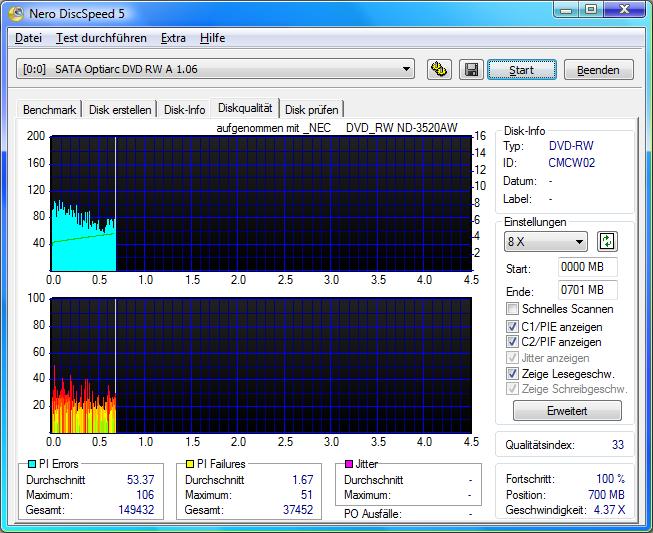The height and width of the screenshot is (533, 653).
Task: Click the Ende MB input field
Action: click(x=588, y=290)
